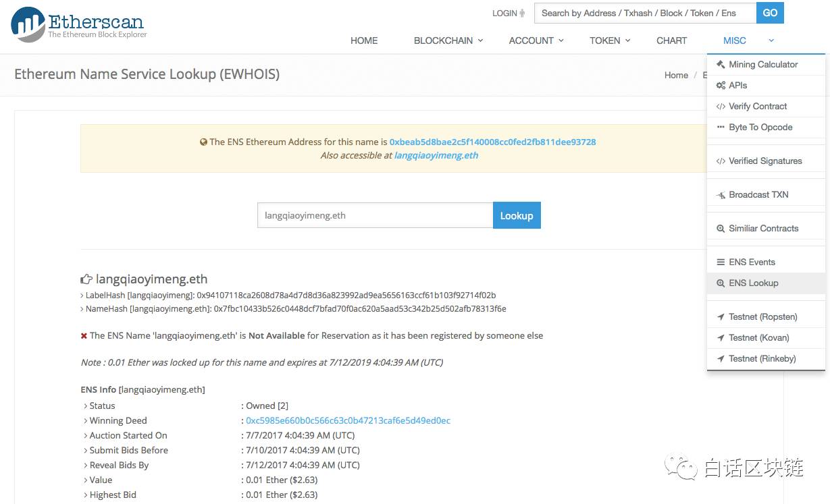Click the APIs gears icon

tap(721, 86)
